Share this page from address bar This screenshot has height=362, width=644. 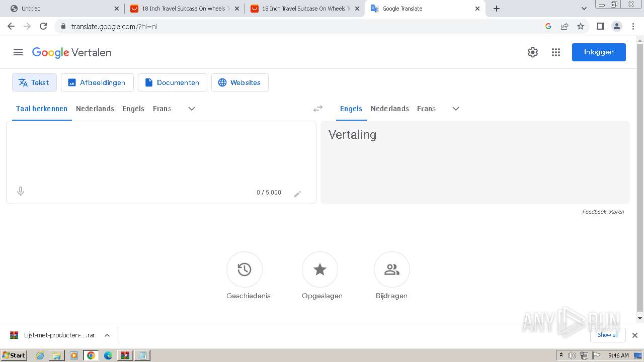point(565,26)
